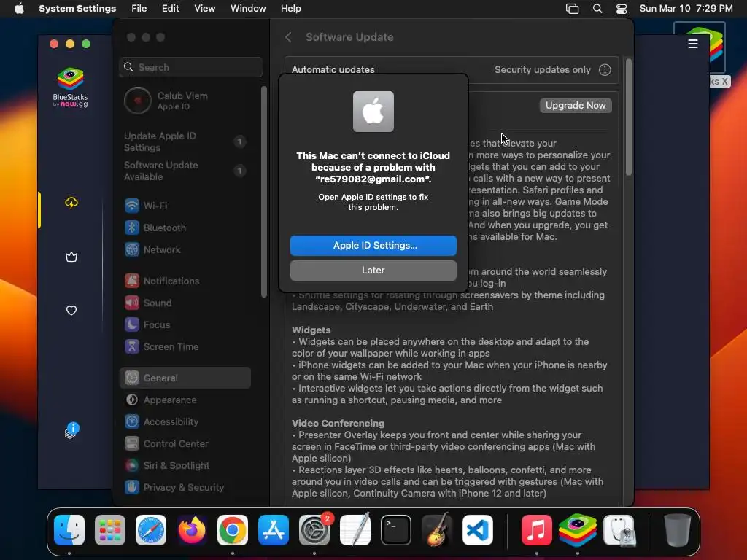The image size is (747, 560).
Task: Select Wi-Fi in the sidebar
Action: [x=186, y=206]
